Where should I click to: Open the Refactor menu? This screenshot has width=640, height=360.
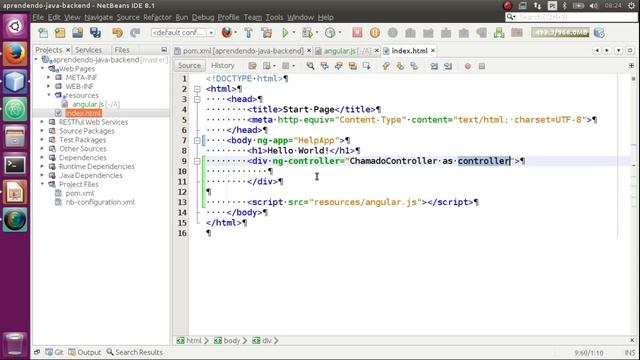(x=157, y=17)
